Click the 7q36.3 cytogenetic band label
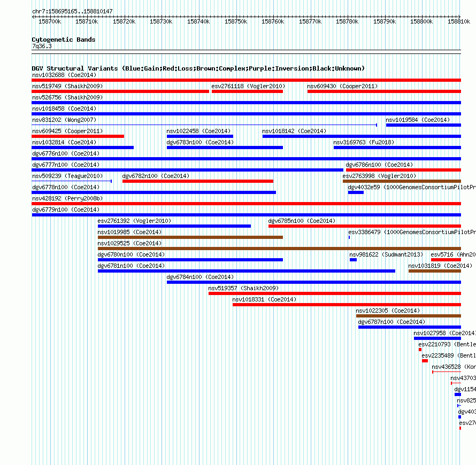Screen dimensions: 476x465 click(42, 46)
